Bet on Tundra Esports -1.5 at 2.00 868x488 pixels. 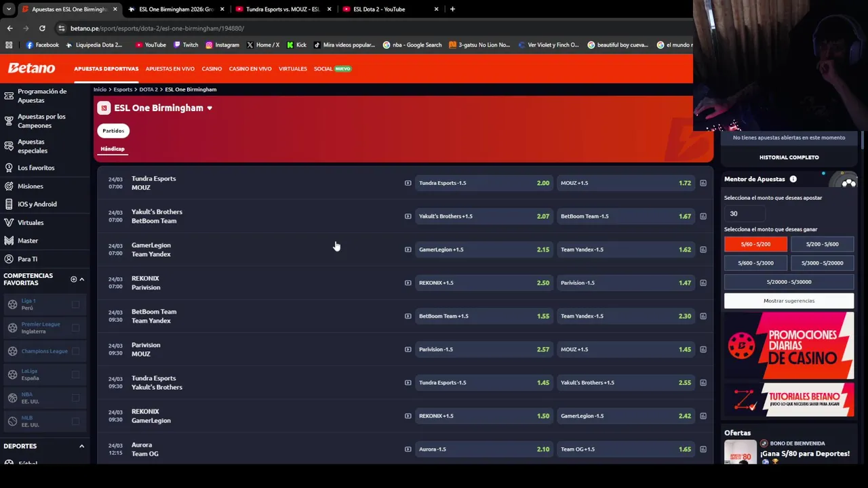[484, 183]
